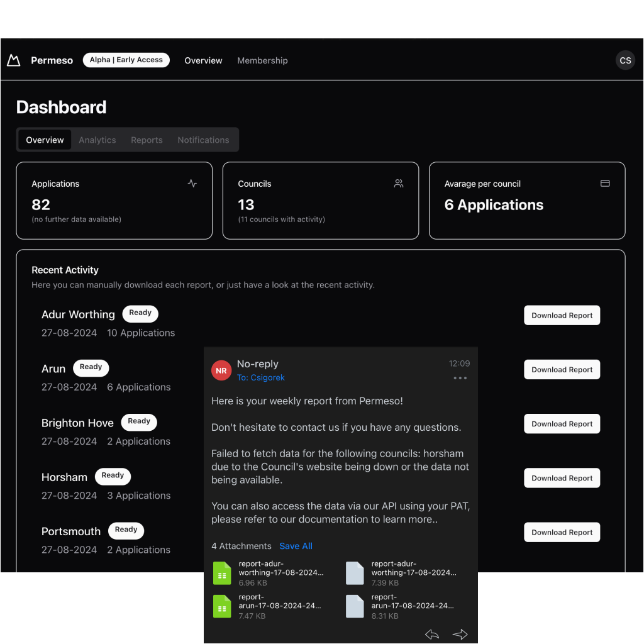The image size is (644, 644).
Task: Click the people icon in Councils card
Action: (x=399, y=184)
